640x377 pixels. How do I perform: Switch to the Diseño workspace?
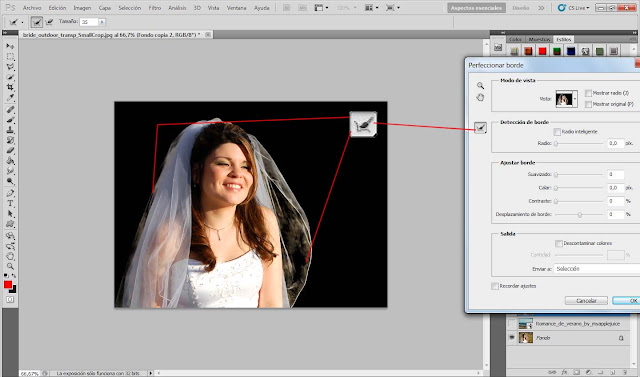[521, 8]
